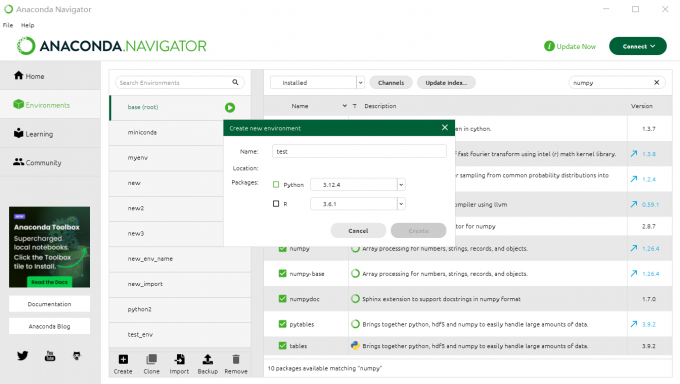The height and width of the screenshot is (384, 680).
Task: Click the Description column header
Action: 380,106
